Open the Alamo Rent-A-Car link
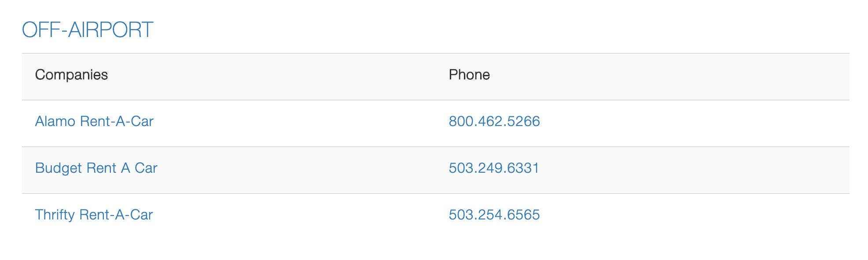Screen dimensions: 868x260 click(x=94, y=121)
